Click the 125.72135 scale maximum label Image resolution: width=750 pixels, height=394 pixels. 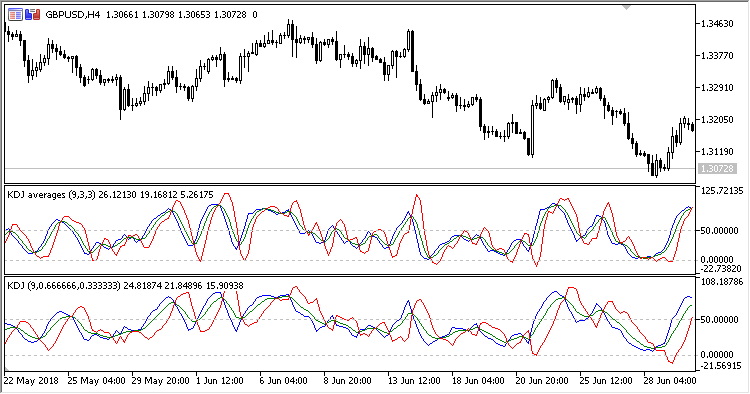721,191
